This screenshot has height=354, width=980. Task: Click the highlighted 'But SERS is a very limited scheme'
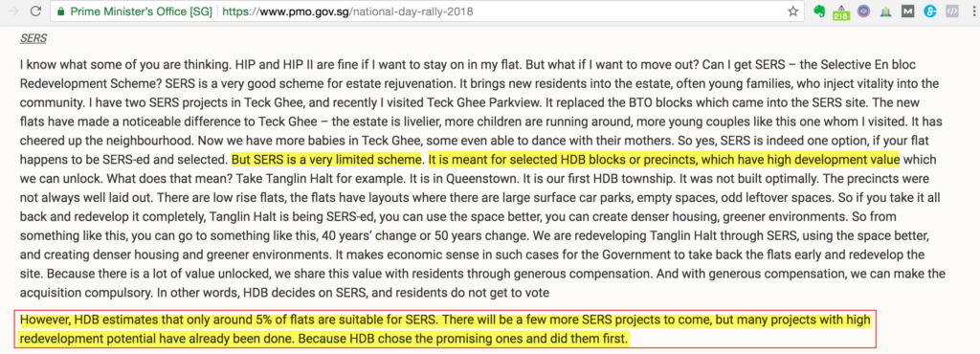[x=327, y=159]
